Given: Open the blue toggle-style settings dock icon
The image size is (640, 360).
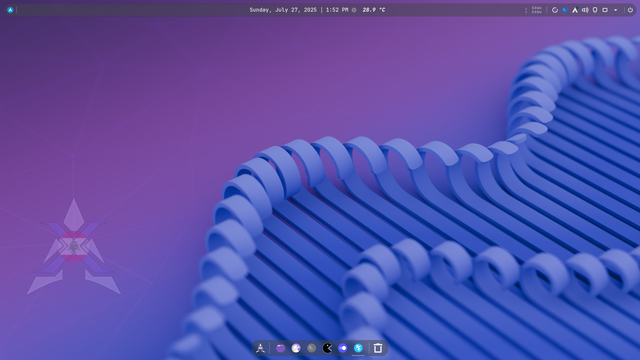Looking at the screenshot, I should [x=342, y=348].
